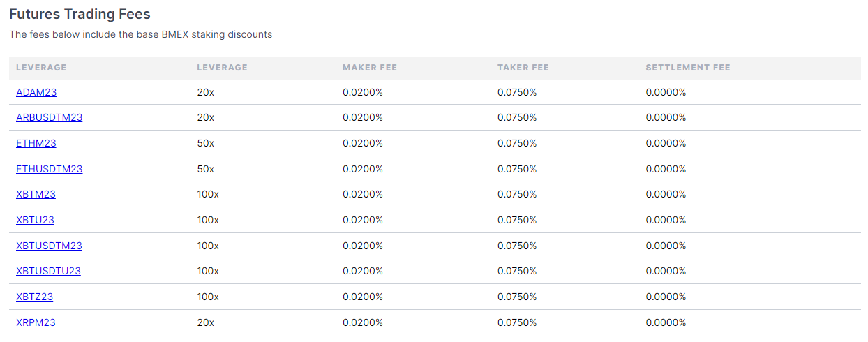Screen dimensions: 868x342
Task: Click the maker fee value for XBTZ23
Action: click(363, 297)
